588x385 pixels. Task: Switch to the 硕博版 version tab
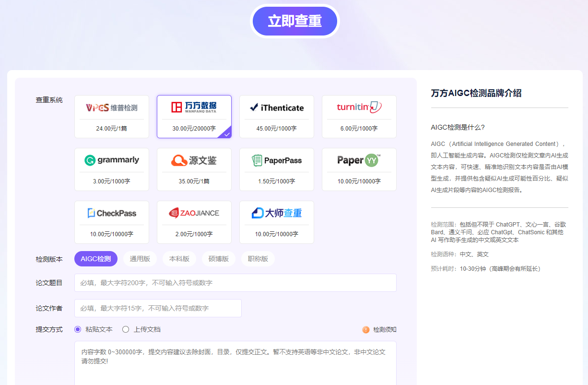point(219,259)
